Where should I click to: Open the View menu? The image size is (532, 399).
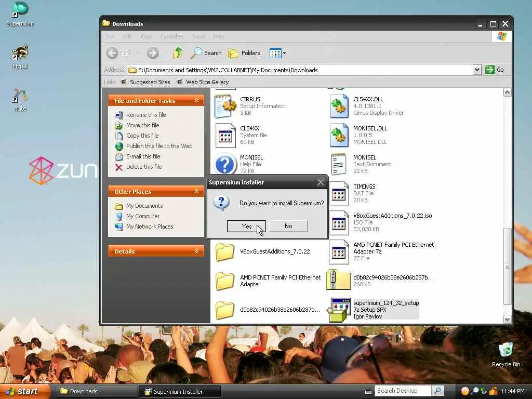[x=146, y=36]
